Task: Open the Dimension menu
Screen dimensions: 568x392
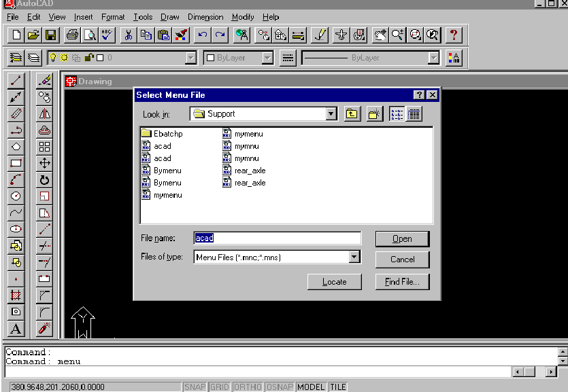Action: click(205, 17)
